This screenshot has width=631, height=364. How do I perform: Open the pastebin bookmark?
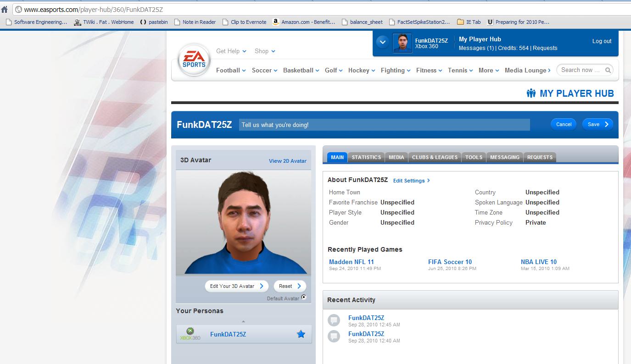point(153,22)
